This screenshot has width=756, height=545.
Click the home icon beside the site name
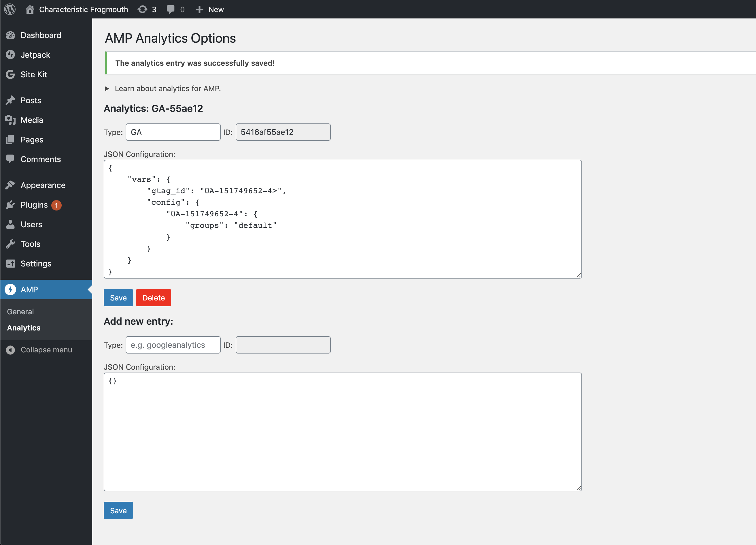(x=30, y=9)
